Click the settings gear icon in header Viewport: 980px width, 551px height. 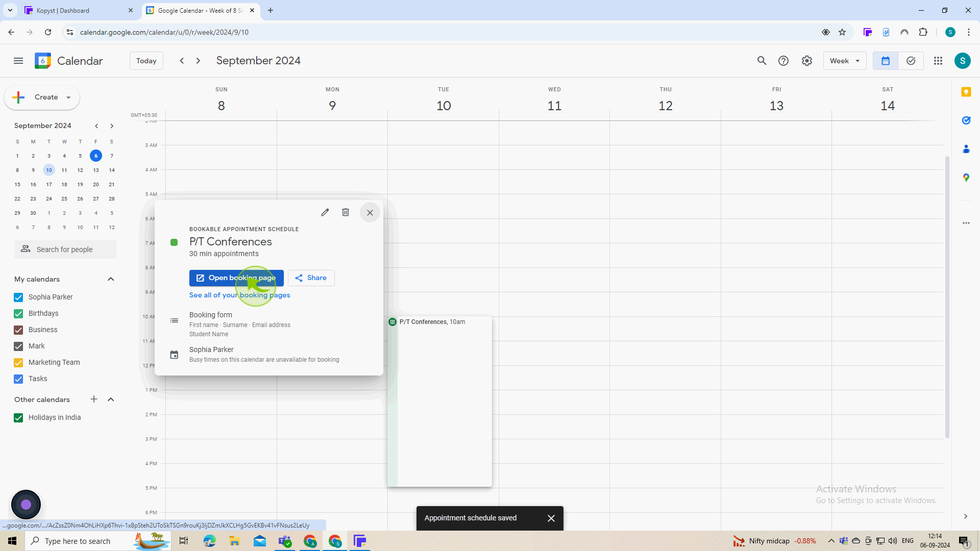(807, 61)
